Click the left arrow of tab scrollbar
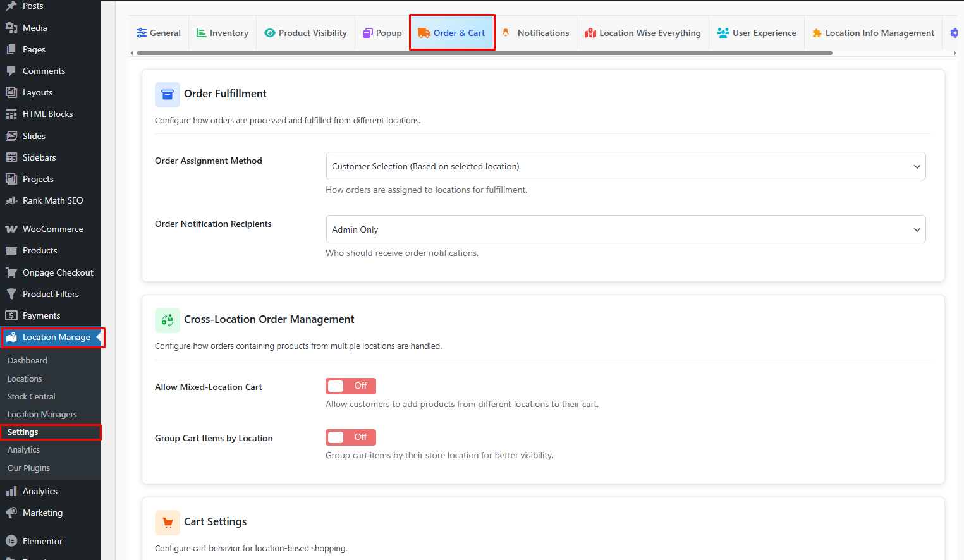Viewport: 964px width, 560px height. point(131,53)
